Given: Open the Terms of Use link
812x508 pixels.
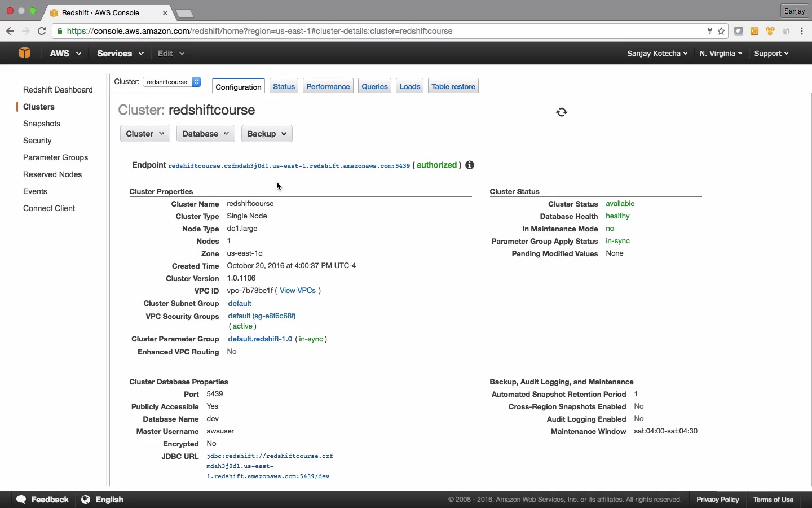Looking at the screenshot, I should 774,500.
